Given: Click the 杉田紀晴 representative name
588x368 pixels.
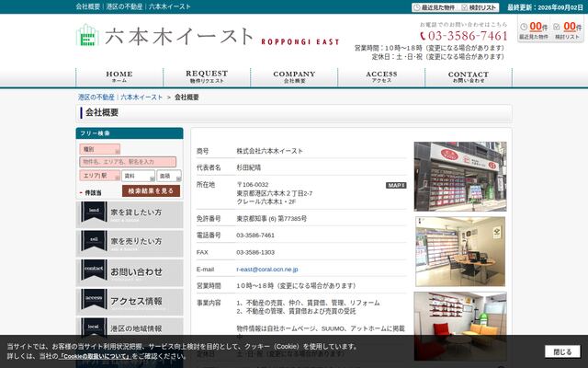Looking at the screenshot, I should coord(249,167).
